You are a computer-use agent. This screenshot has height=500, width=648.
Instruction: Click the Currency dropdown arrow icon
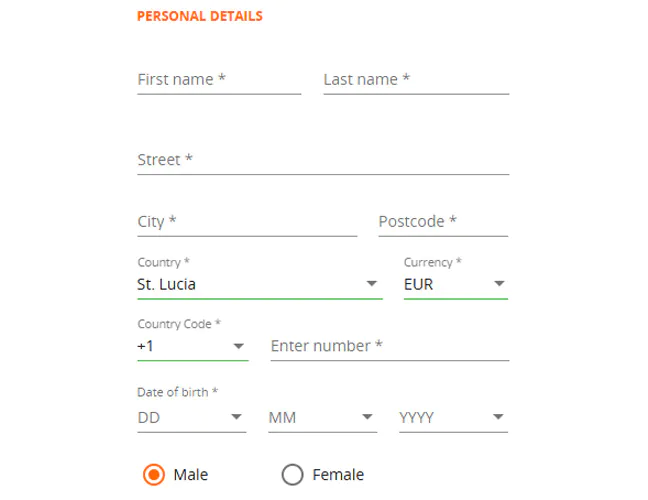click(x=499, y=285)
